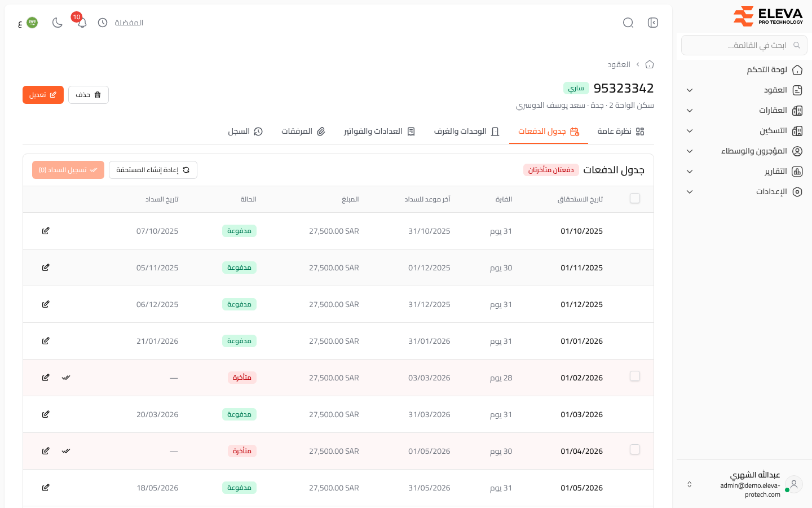
Task: Mark the 01/02/2026 late payment as paid
Action: tap(66, 378)
